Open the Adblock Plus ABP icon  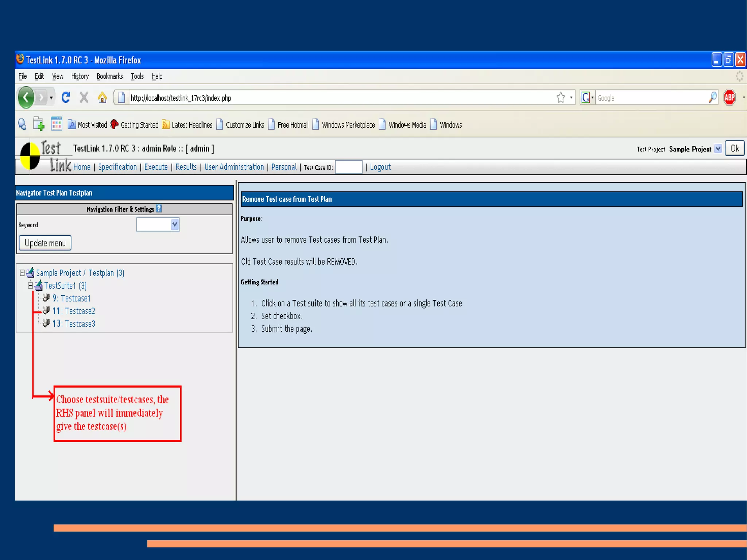tap(729, 97)
